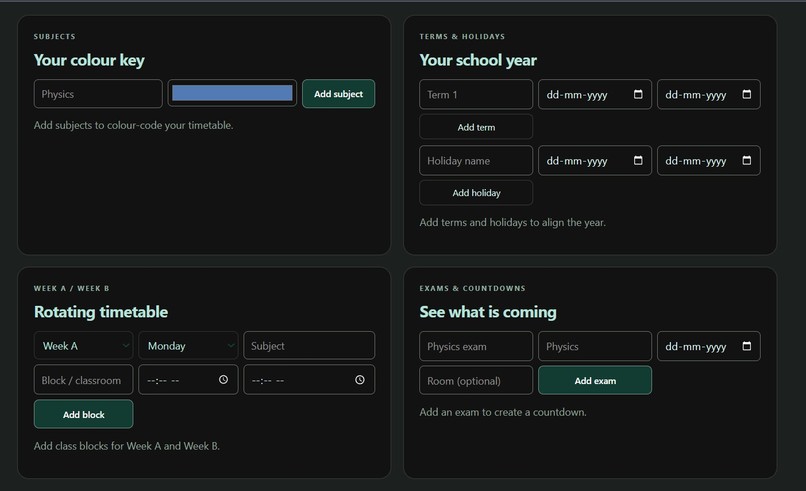Click the holiday end date field
Screen dimensions: 806x491
click(708, 160)
